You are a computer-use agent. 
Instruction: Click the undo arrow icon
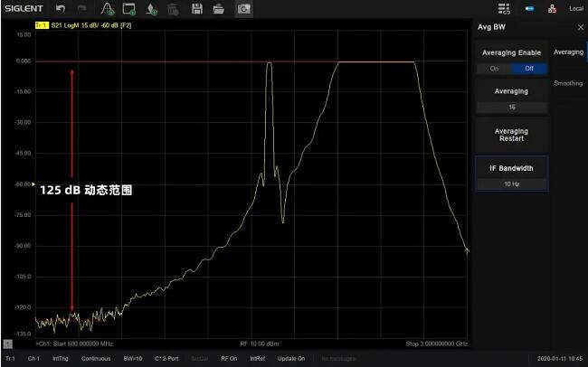pyautogui.click(x=61, y=8)
